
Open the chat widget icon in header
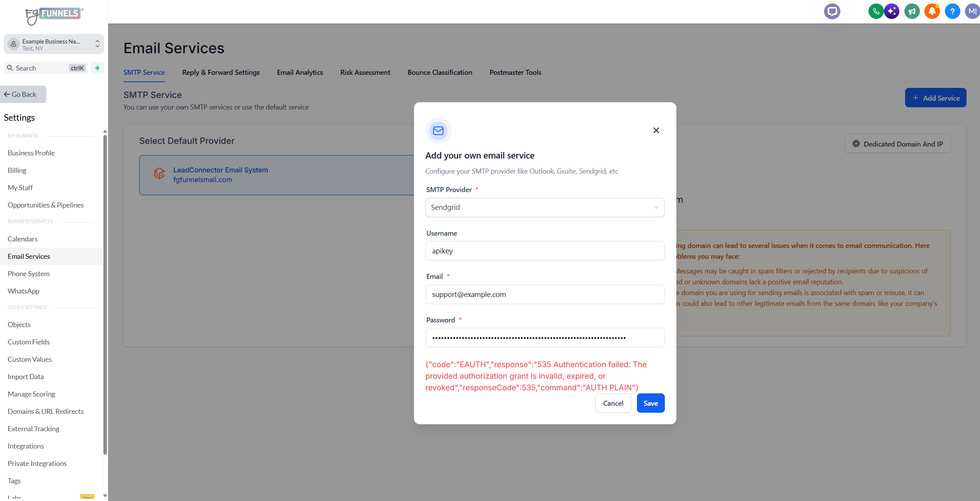[832, 11]
